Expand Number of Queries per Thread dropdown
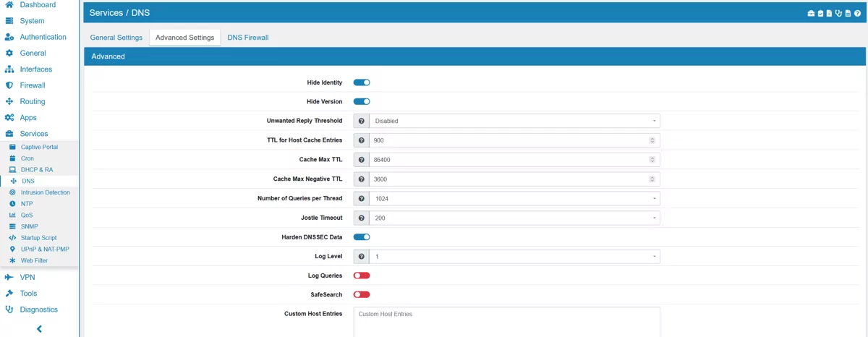The image size is (868, 337). [514, 198]
